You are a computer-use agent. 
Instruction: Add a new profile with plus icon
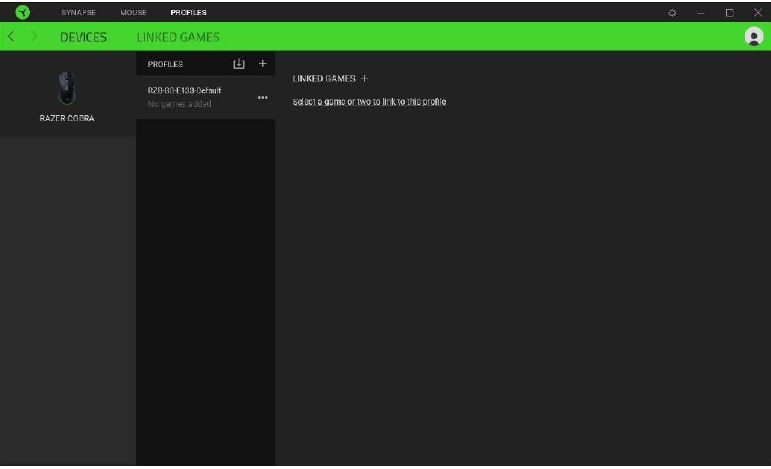pyautogui.click(x=262, y=64)
